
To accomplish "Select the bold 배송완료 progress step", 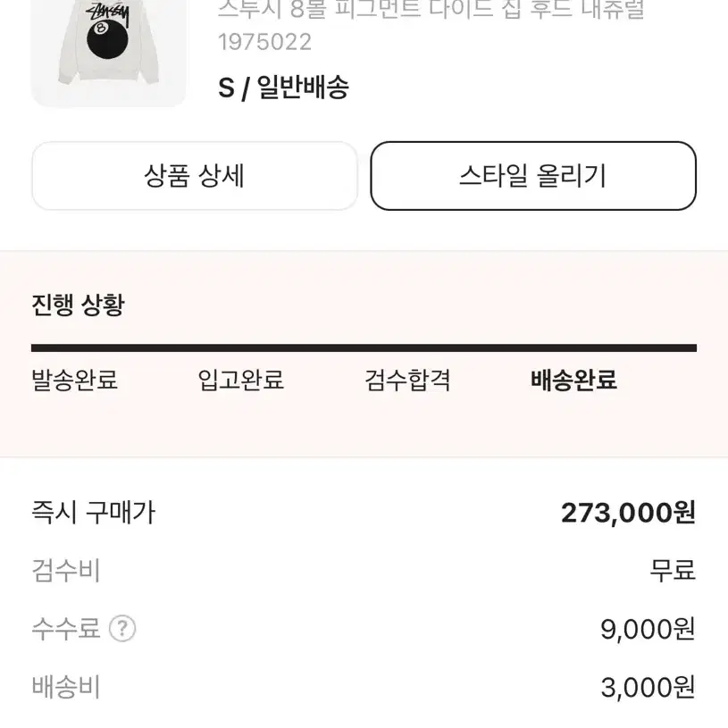I will (573, 380).
